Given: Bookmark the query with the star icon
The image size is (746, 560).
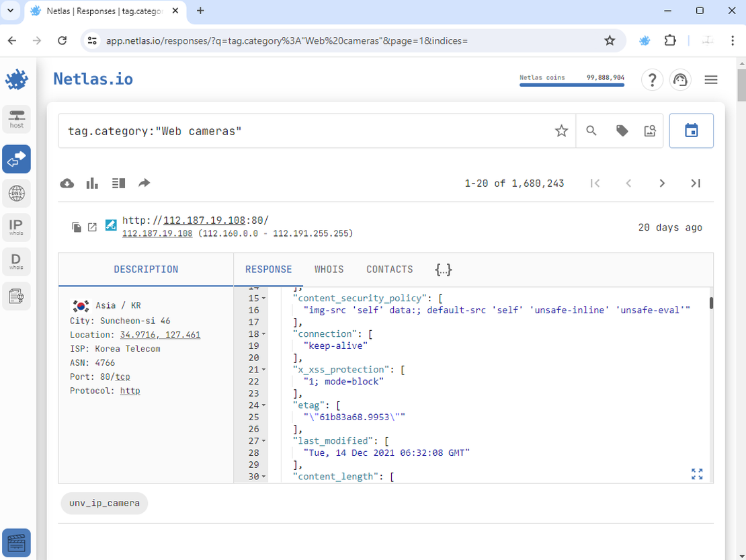Looking at the screenshot, I should 561,131.
